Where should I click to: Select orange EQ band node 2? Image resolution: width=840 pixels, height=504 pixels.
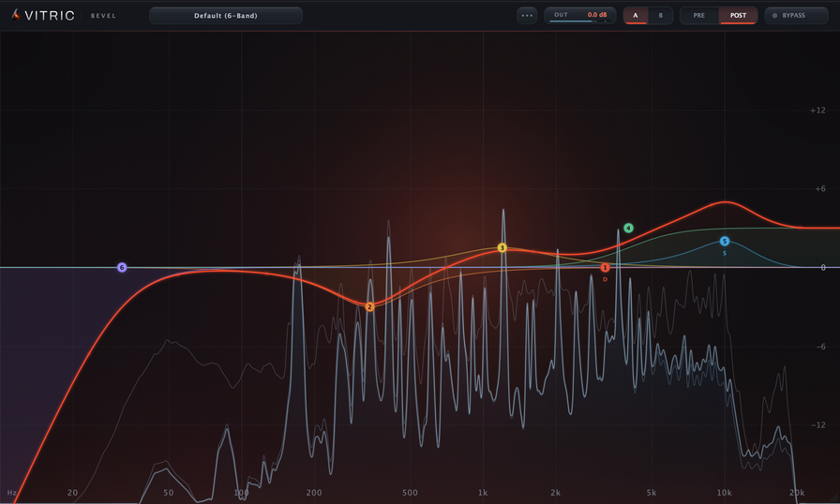pyautogui.click(x=369, y=306)
